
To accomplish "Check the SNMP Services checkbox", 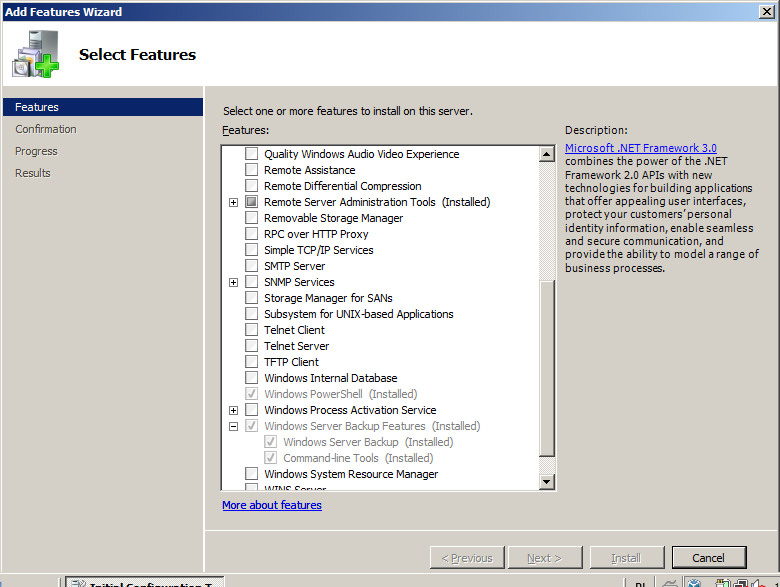I will [x=252, y=282].
